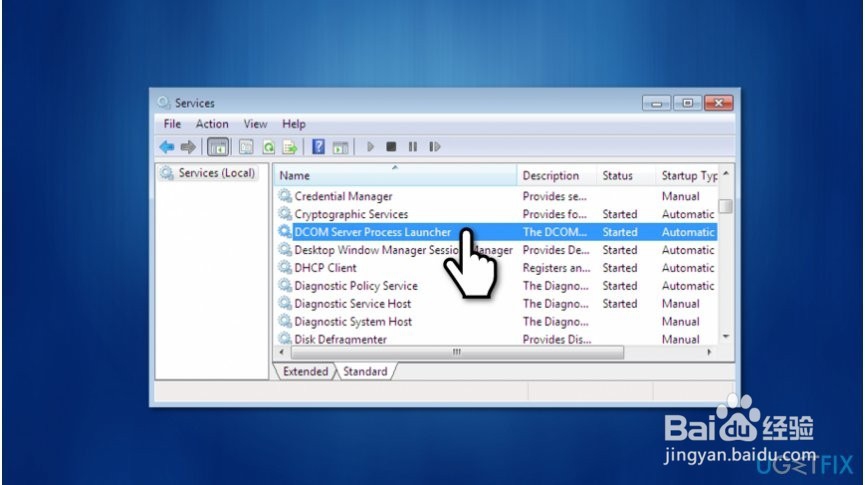Click the Back arrow in toolbar
865x485 pixels.
tap(167, 147)
